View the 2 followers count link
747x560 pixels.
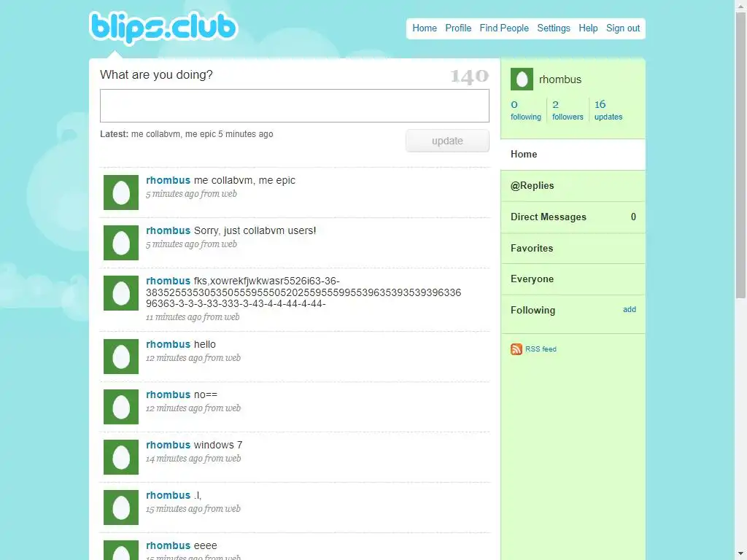pyautogui.click(x=568, y=110)
